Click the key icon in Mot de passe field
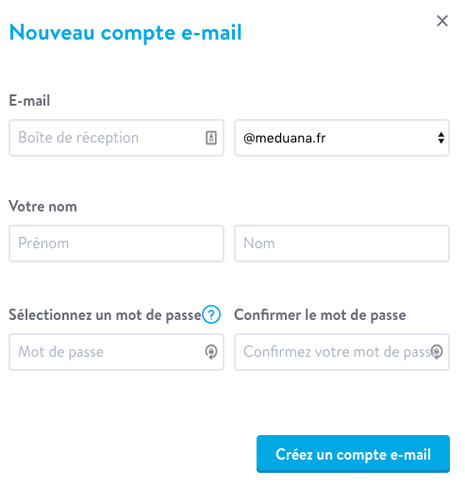This screenshot has width=465, height=487. click(x=211, y=352)
